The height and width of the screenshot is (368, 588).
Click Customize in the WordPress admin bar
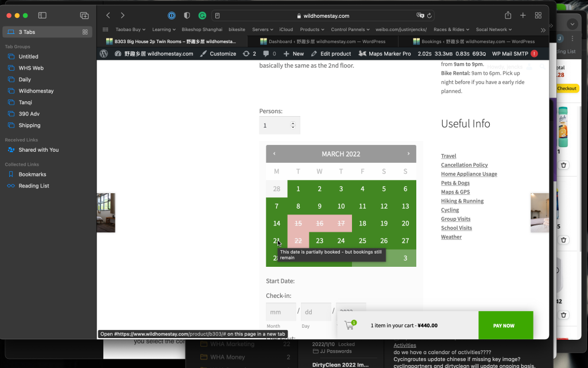click(218, 53)
